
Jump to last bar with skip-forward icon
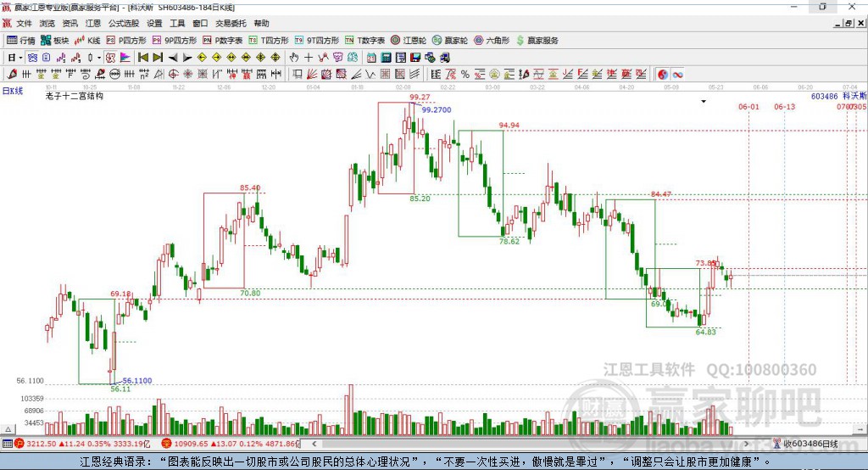158,57
